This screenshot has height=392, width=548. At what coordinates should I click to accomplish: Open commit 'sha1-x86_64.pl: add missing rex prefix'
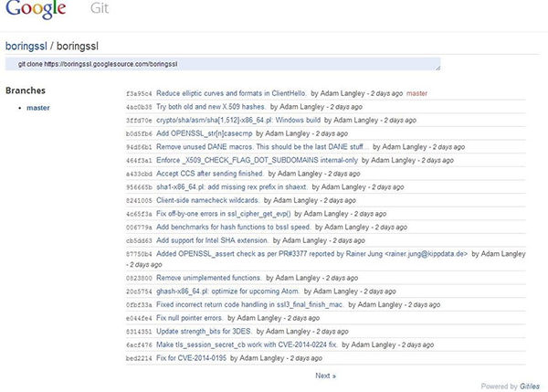pos(232,186)
